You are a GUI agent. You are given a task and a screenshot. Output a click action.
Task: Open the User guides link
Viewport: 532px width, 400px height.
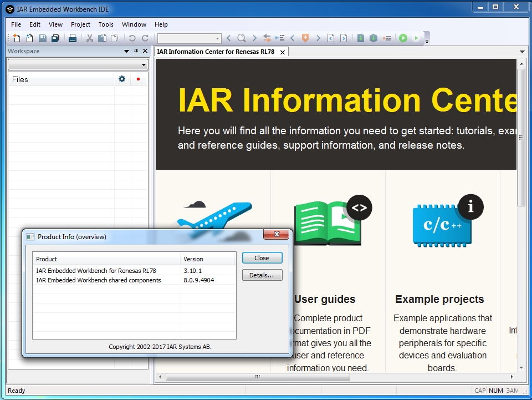[x=325, y=299]
